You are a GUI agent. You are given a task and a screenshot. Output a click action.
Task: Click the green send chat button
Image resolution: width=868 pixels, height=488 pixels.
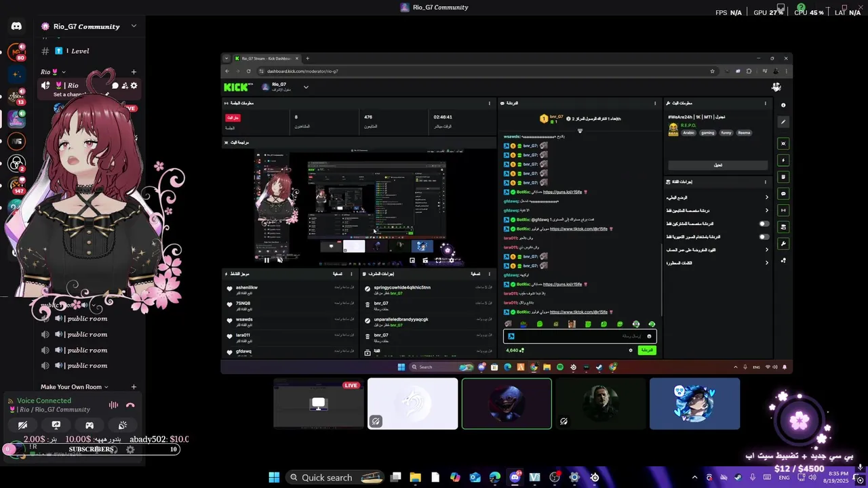(x=647, y=350)
